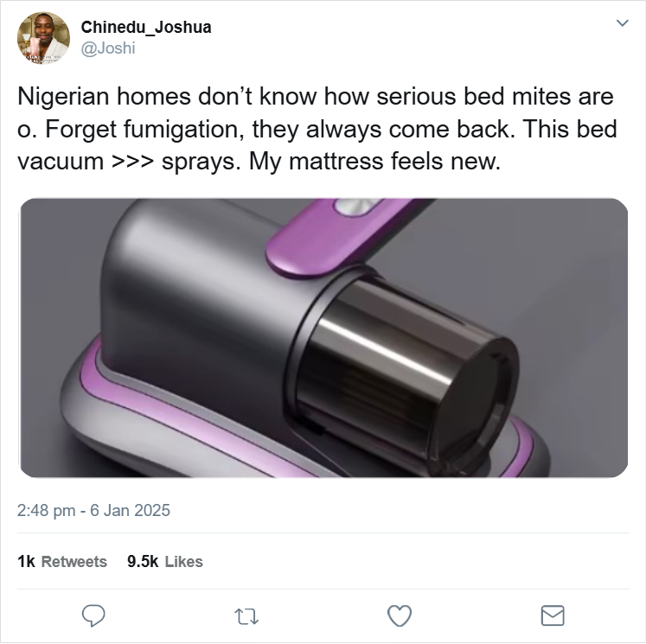View the 1k Retweets list
This screenshot has width=646, height=644.
62,562
